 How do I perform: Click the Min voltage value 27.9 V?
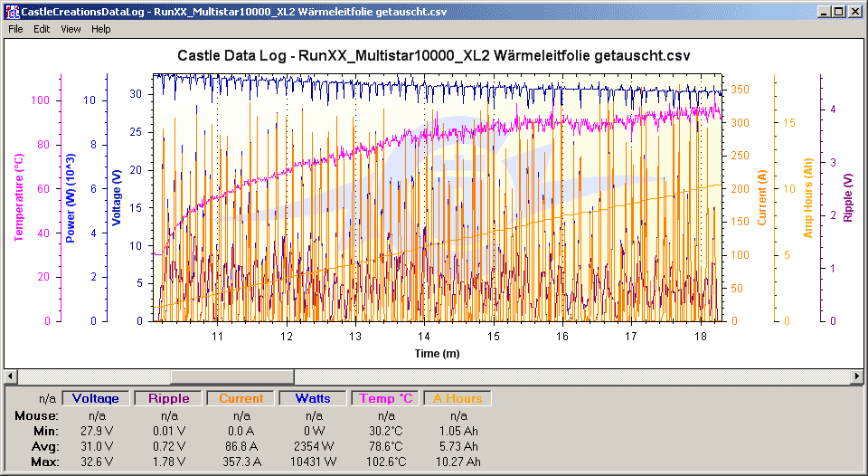(96, 431)
